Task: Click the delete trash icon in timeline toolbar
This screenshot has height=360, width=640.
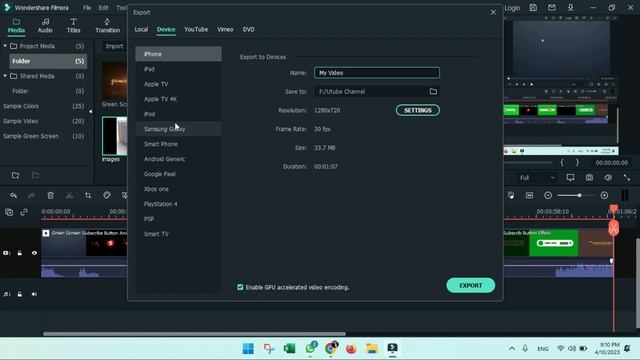Action: tap(51, 196)
